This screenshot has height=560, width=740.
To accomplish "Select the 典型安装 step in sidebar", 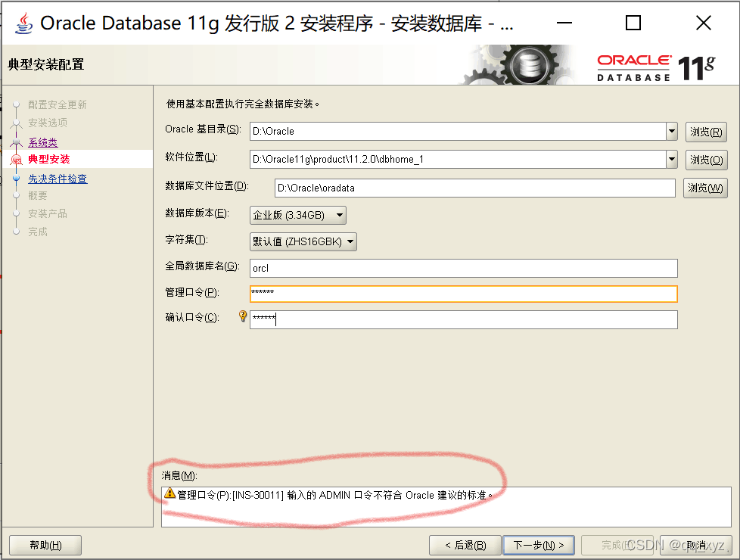I will 48,159.
